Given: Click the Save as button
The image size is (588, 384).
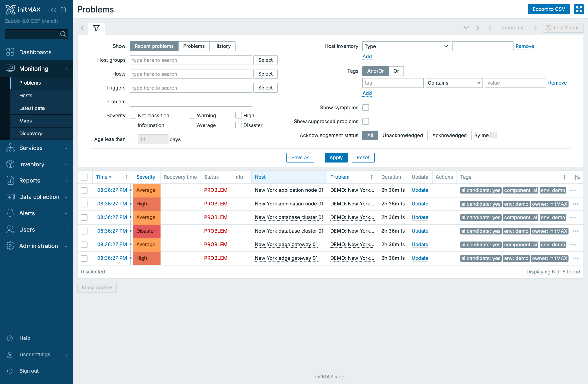Looking at the screenshot, I should [x=300, y=158].
